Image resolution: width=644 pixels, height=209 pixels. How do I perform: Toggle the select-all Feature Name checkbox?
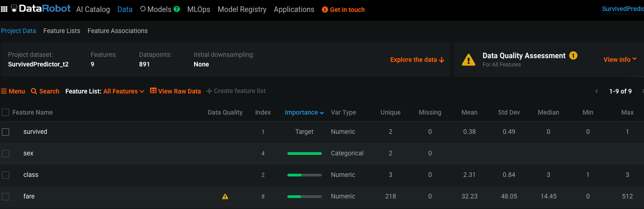coord(6,112)
